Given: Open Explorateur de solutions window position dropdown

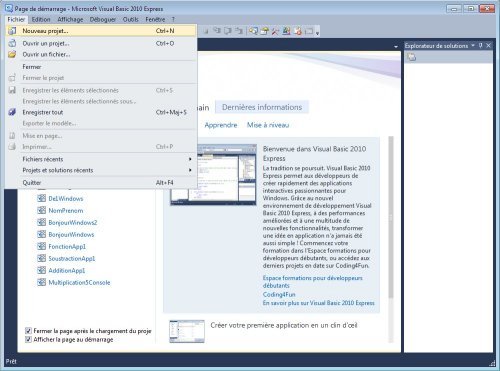Looking at the screenshot, I should pos(473,46).
